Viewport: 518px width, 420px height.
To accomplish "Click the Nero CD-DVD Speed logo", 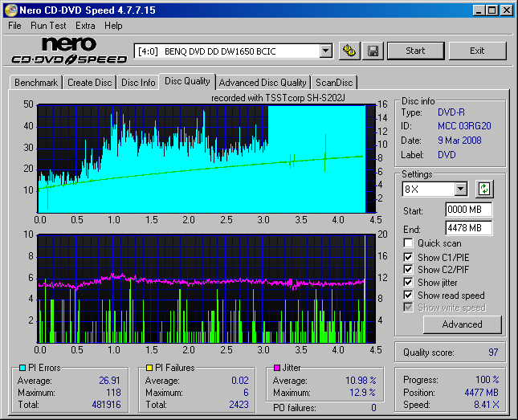I will pos(69,51).
